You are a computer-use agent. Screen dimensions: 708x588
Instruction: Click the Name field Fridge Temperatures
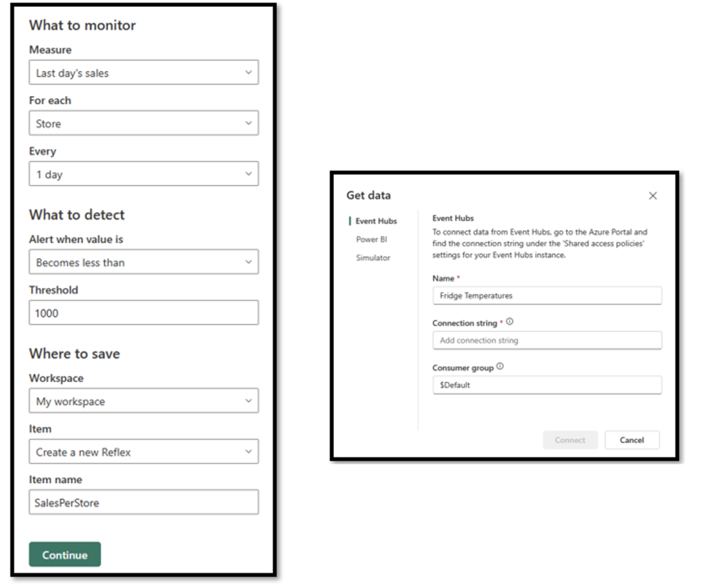[548, 296]
